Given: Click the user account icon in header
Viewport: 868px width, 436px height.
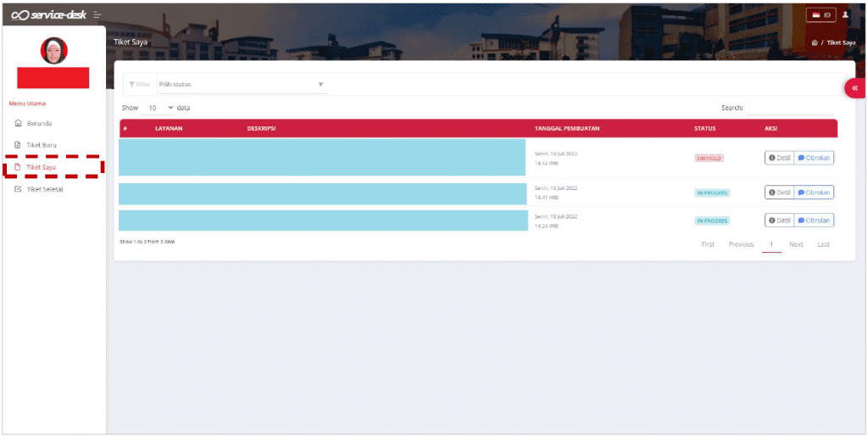Looking at the screenshot, I should click(844, 15).
